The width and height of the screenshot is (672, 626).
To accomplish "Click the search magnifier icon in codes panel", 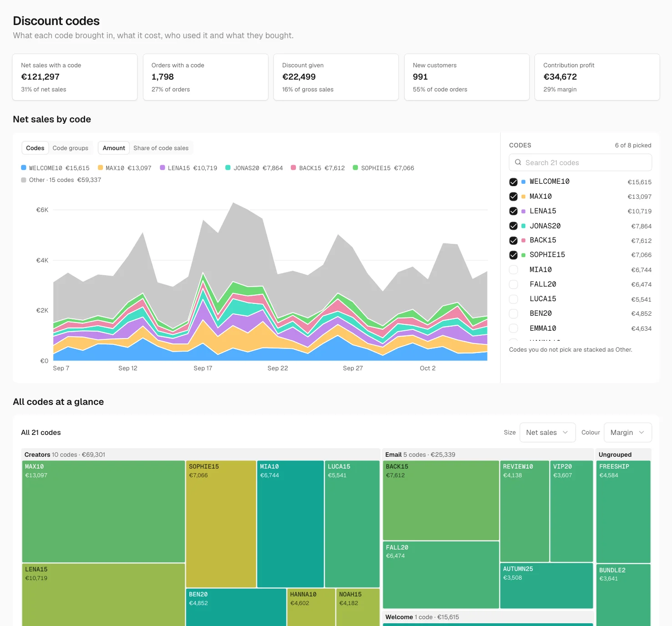I will (518, 162).
